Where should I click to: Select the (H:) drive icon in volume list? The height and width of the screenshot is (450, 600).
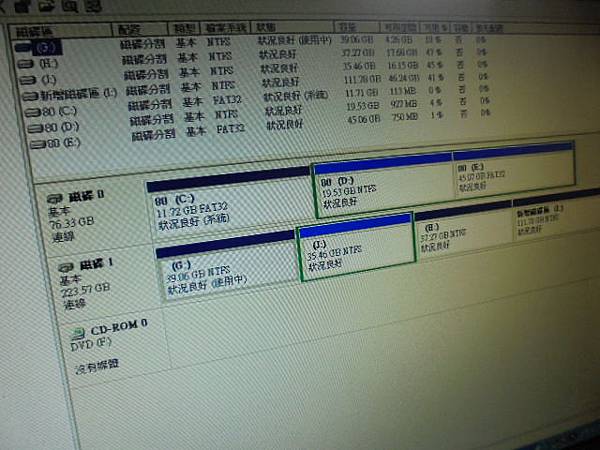pyautogui.click(x=25, y=64)
